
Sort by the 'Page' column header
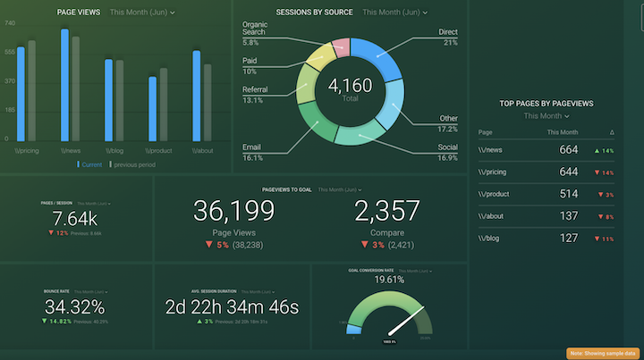click(485, 132)
